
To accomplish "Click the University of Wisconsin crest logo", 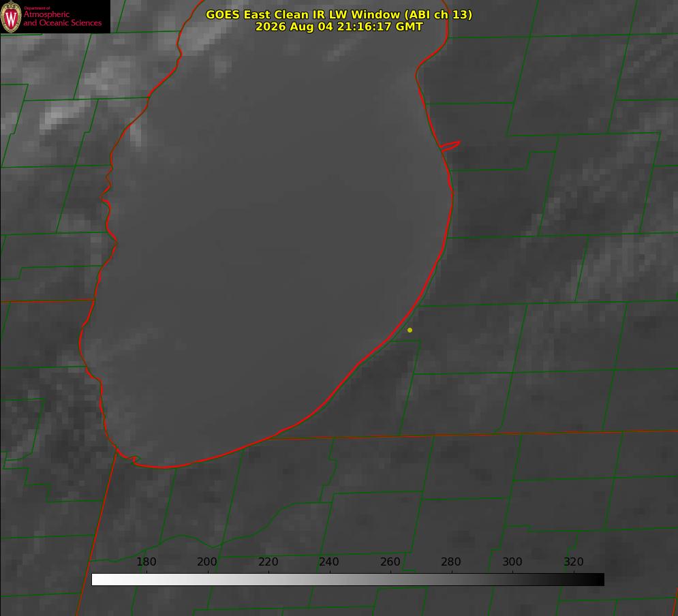I will point(11,16).
